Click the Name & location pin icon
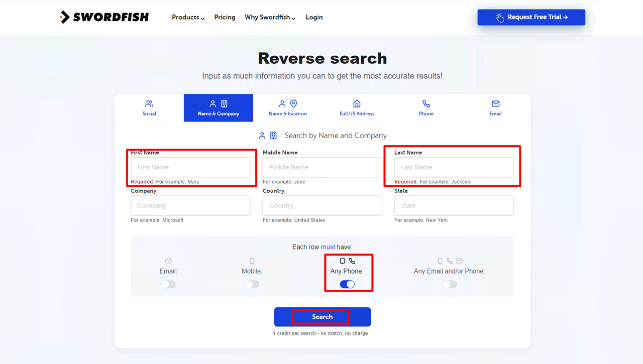The width and height of the screenshot is (643, 364). (x=293, y=103)
